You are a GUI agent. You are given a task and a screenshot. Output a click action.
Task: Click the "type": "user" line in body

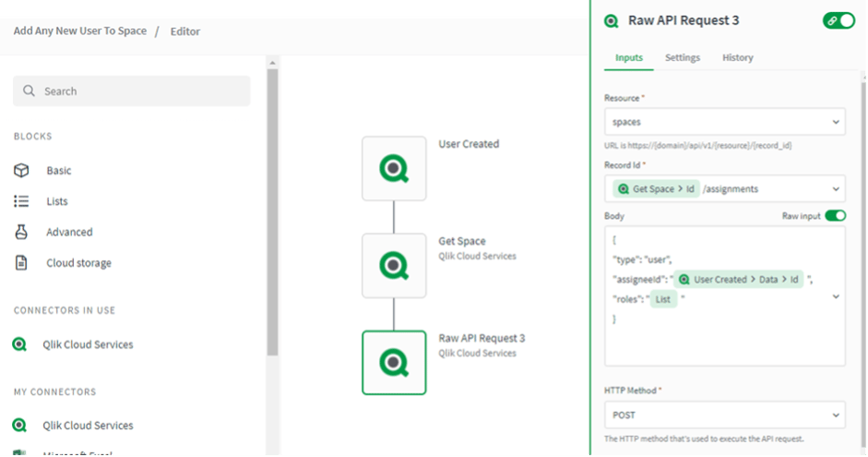(642, 259)
